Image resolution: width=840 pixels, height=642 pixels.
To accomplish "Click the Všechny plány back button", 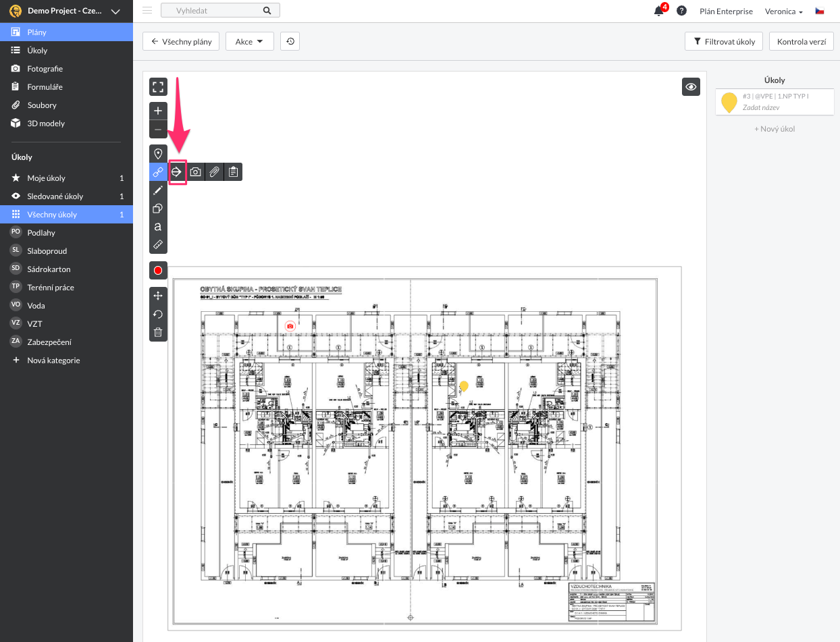I will point(181,42).
